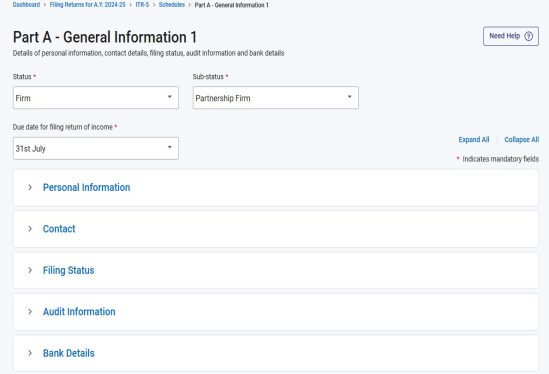Click the Audit Information heading
This screenshot has width=549, height=374.
79,311
